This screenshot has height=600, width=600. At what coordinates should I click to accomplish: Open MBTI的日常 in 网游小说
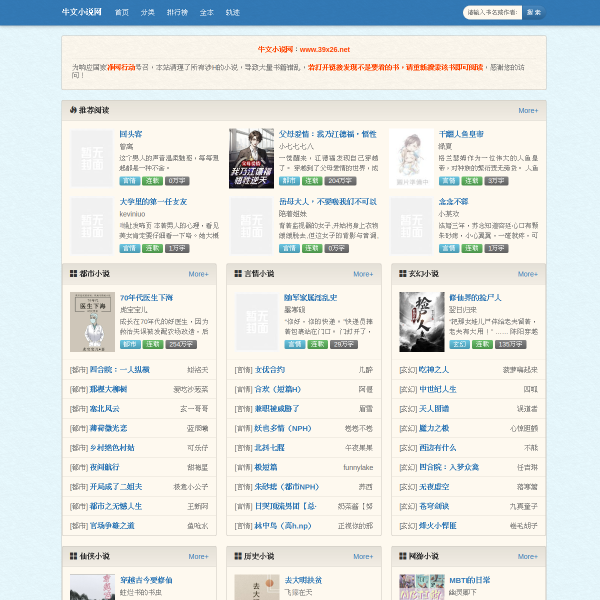coord(470,580)
